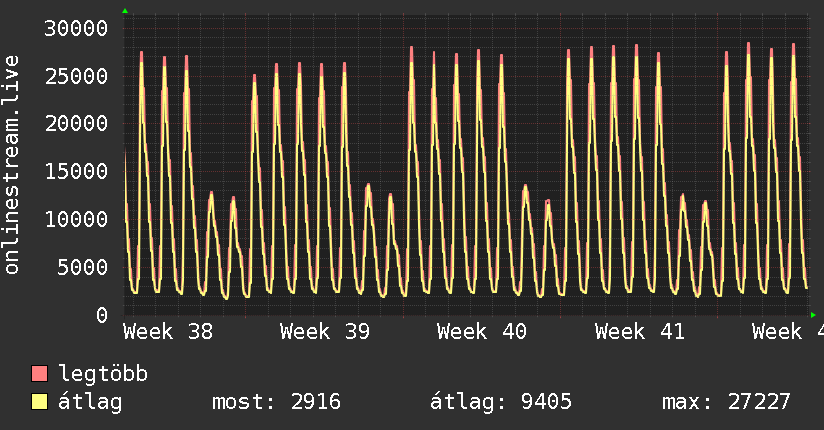The height and width of the screenshot is (430, 824).
Task: Select the Week 38 axis label
Action: [168, 332]
